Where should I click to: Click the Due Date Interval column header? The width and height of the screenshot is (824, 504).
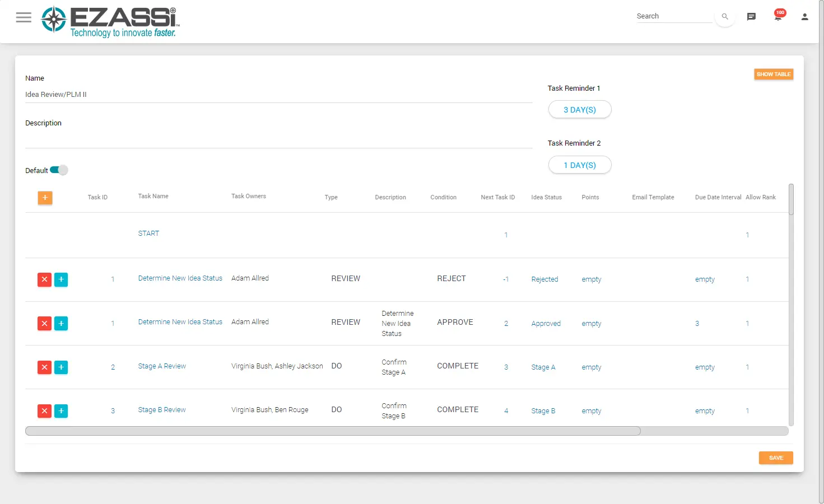718,197
